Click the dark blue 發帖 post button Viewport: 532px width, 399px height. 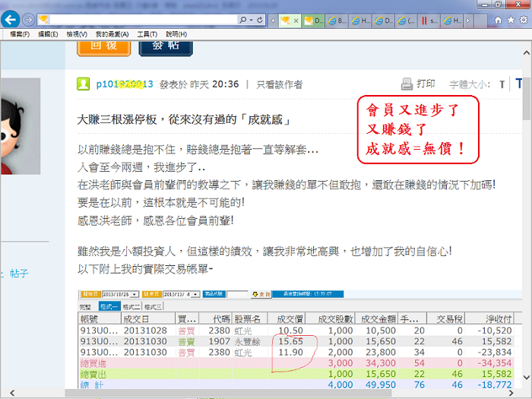pos(166,48)
